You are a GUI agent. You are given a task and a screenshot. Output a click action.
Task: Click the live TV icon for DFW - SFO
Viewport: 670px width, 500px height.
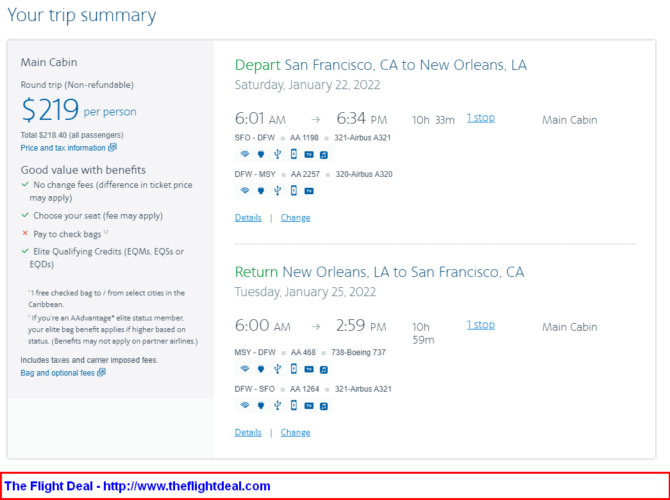click(309, 405)
